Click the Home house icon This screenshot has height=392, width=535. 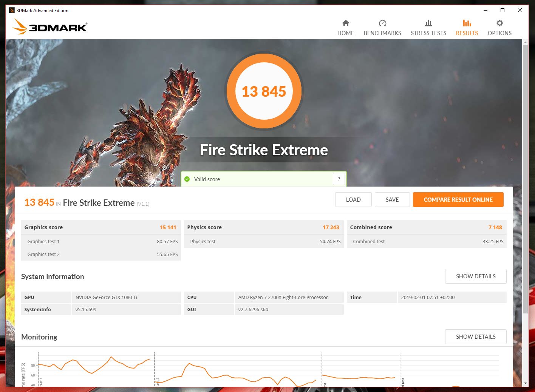click(x=346, y=23)
